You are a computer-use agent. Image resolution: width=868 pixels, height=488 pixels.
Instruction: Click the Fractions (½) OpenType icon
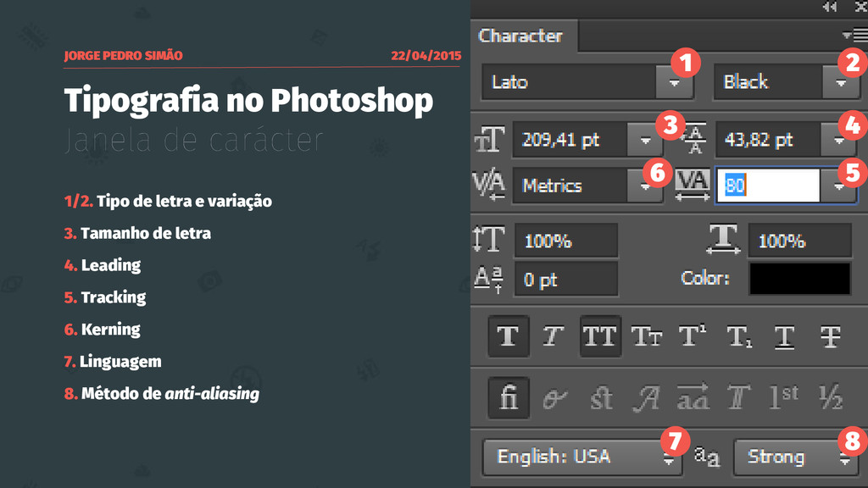coord(831,397)
